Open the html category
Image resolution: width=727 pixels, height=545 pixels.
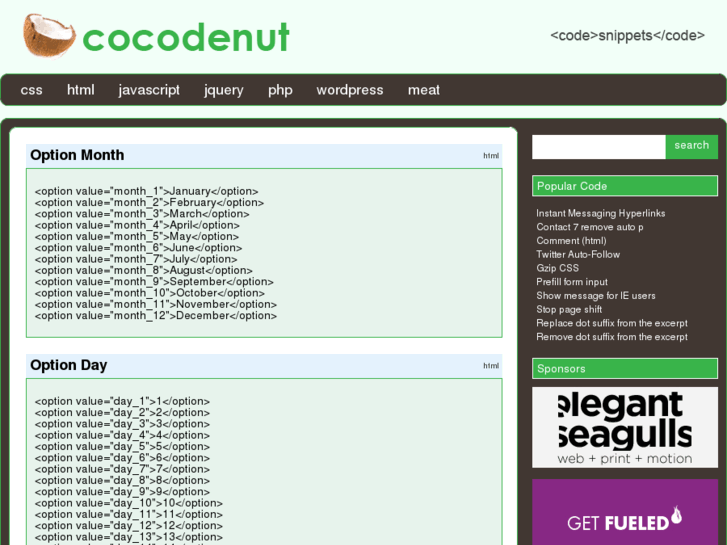81,90
